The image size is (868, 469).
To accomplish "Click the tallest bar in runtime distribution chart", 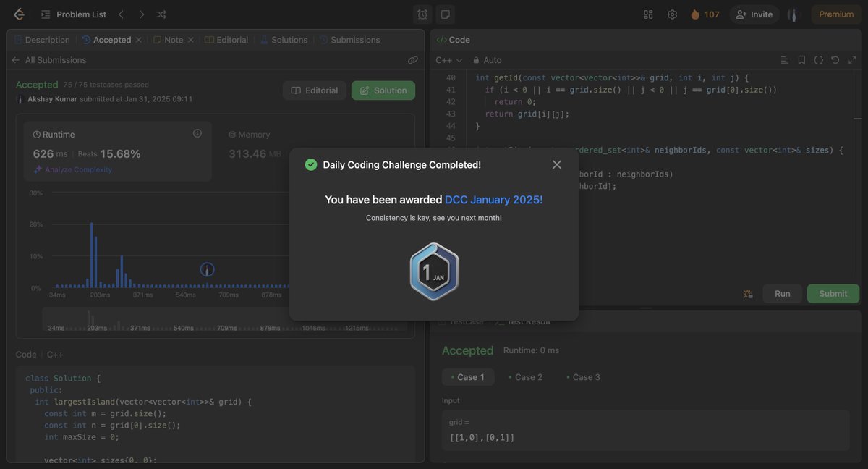I will coord(92,255).
